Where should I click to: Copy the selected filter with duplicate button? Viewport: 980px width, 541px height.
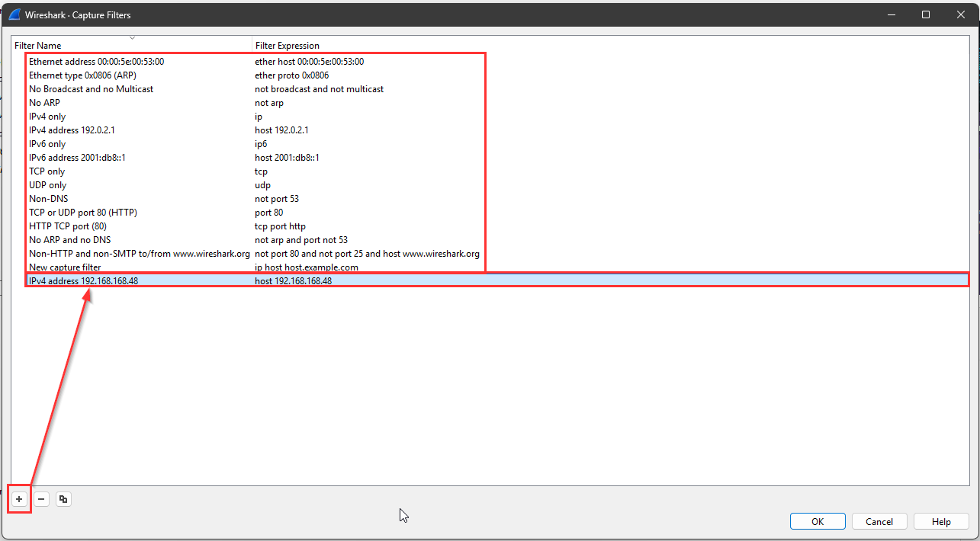click(x=63, y=499)
